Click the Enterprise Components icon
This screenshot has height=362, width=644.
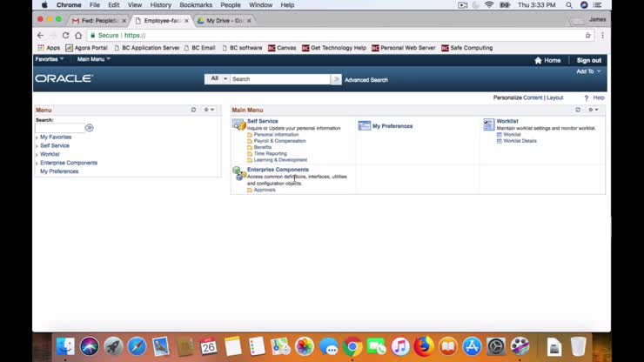[238, 173]
